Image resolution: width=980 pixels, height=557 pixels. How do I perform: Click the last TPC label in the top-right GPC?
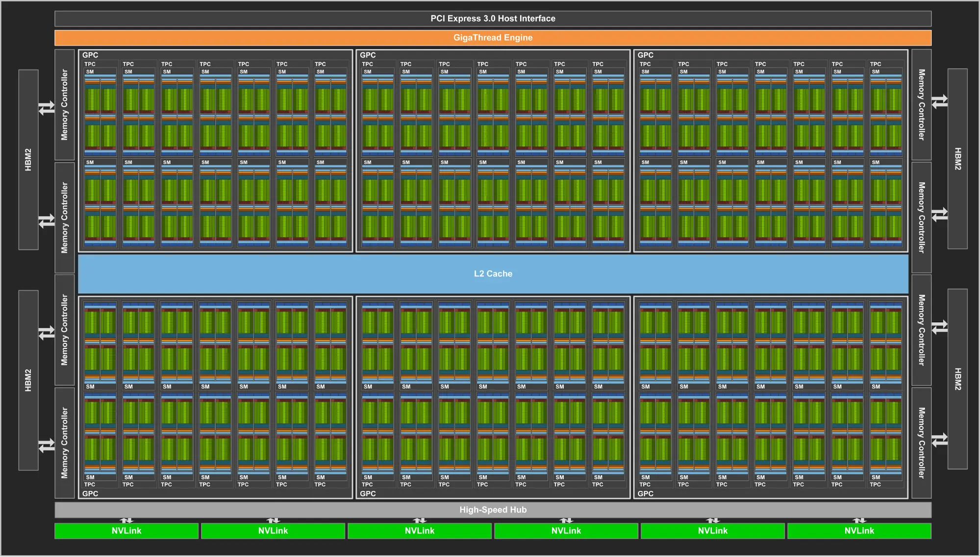click(876, 64)
